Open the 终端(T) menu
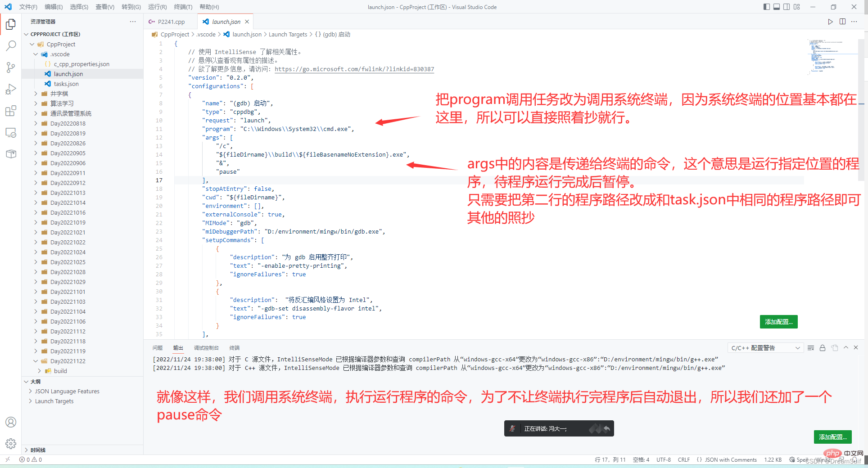 (x=183, y=7)
